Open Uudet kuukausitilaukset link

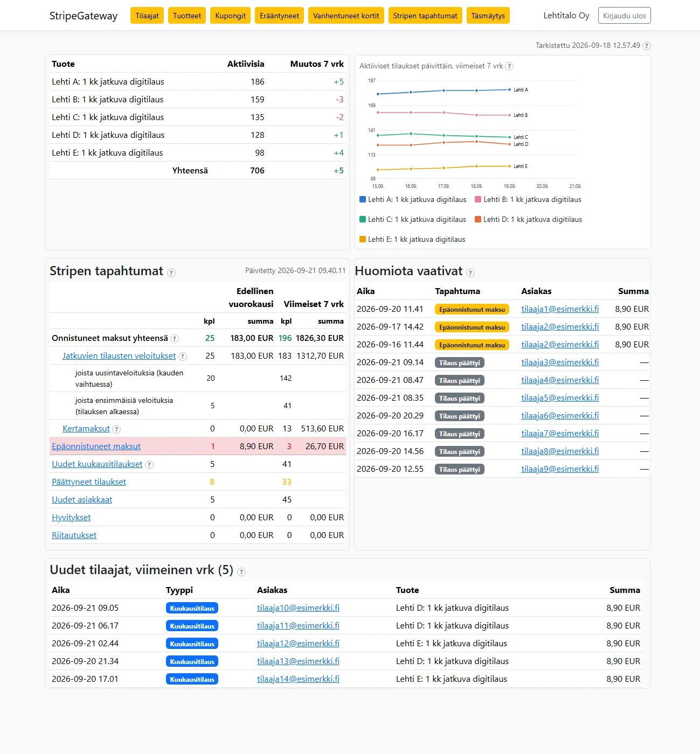click(97, 464)
